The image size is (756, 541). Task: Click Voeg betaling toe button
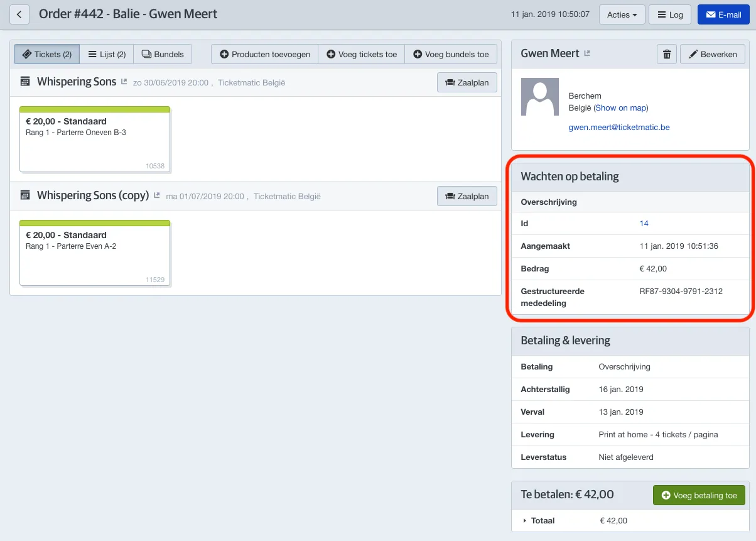click(x=699, y=495)
